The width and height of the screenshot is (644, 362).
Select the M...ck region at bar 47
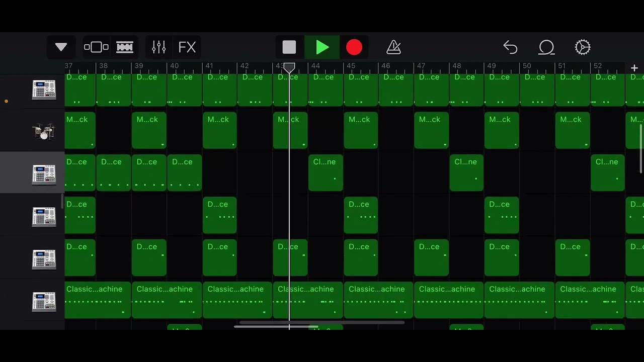point(431,132)
